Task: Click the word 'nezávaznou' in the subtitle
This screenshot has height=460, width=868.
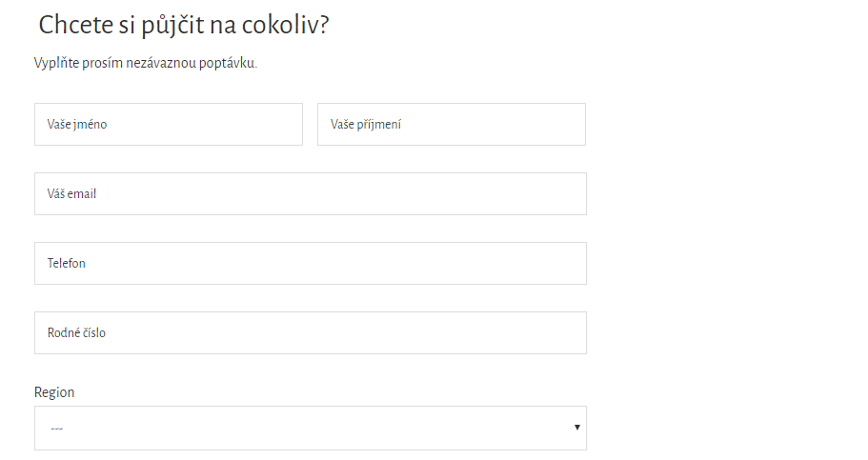Action: click(161, 63)
